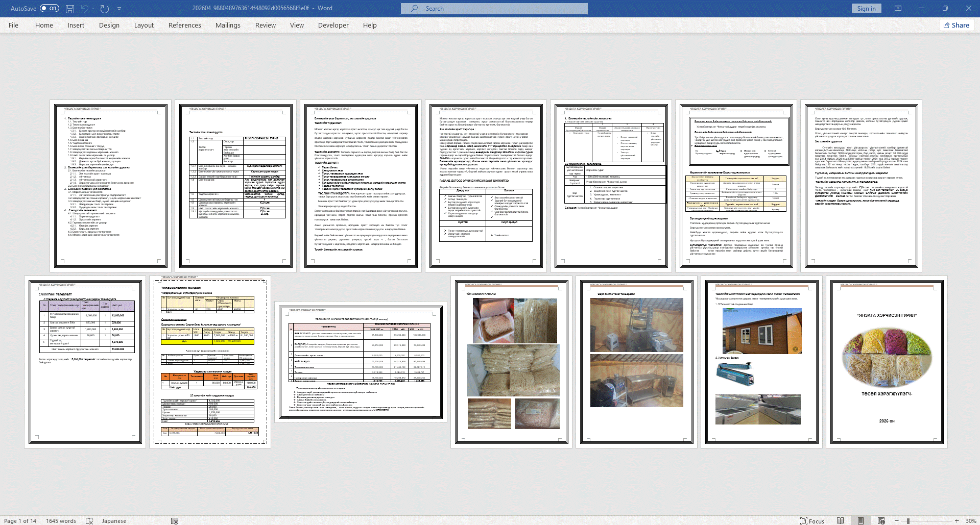Click the zoom slider handle
This screenshot has width=980, height=525.
tap(908, 521)
